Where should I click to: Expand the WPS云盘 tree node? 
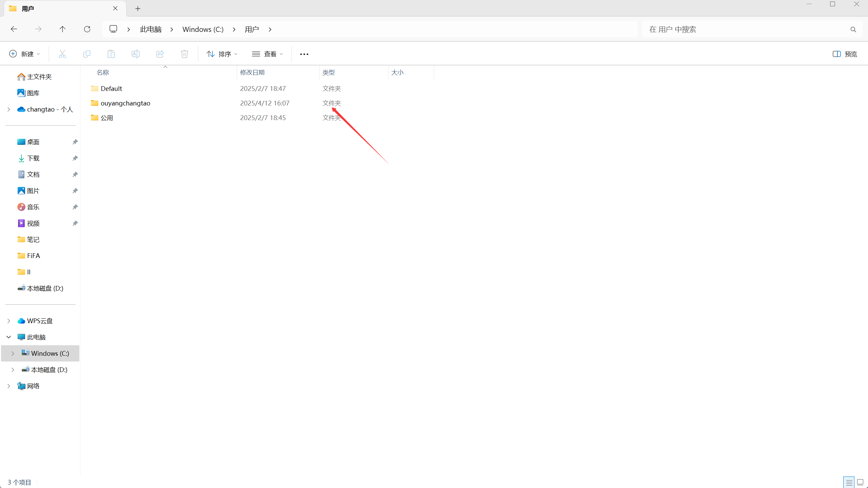[9, 321]
